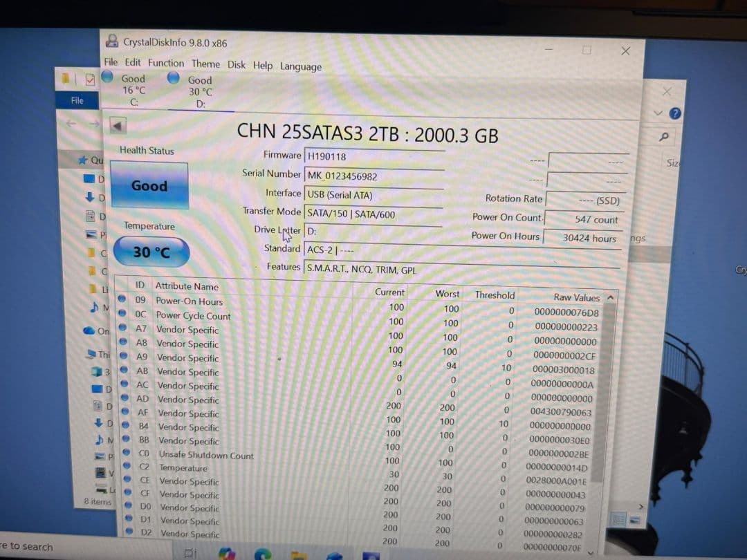Click the Interface field USB (Serial ATA)
747x560 pixels.
pos(374,195)
